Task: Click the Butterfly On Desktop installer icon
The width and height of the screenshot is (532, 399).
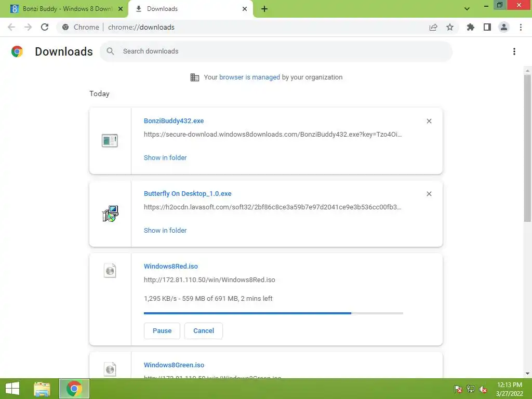Action: click(110, 214)
